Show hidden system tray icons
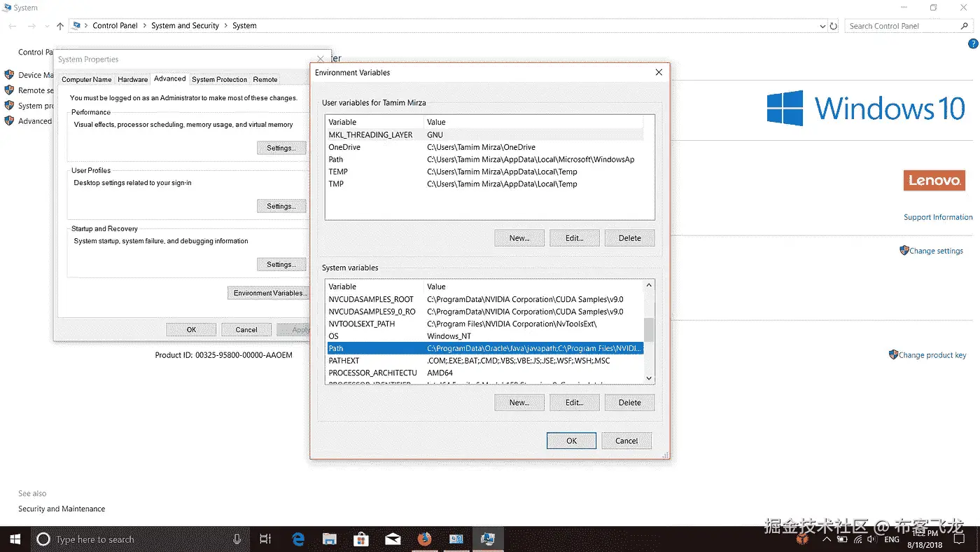This screenshot has height=552, width=980. (827, 540)
